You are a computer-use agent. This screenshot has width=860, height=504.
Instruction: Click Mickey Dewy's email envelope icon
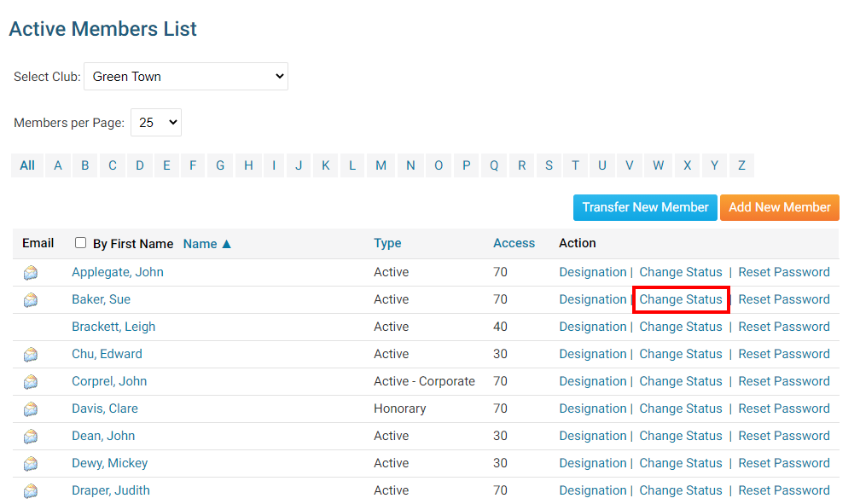coord(31,464)
